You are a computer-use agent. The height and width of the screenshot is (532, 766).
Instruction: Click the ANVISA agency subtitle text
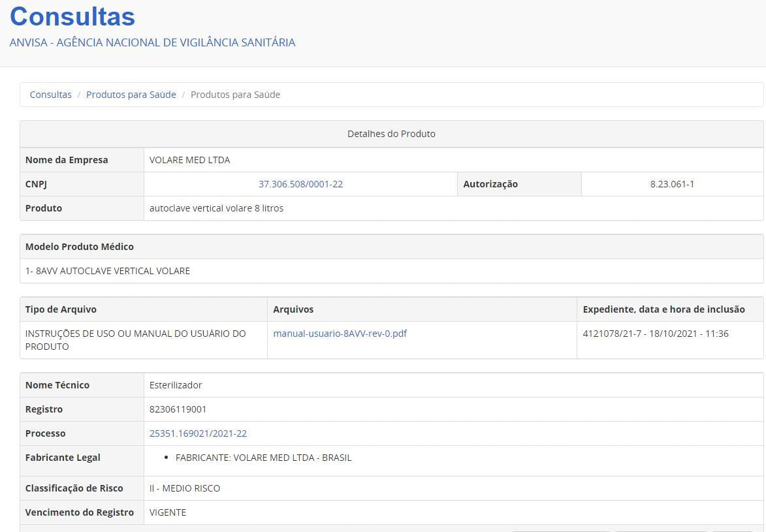[x=152, y=42]
